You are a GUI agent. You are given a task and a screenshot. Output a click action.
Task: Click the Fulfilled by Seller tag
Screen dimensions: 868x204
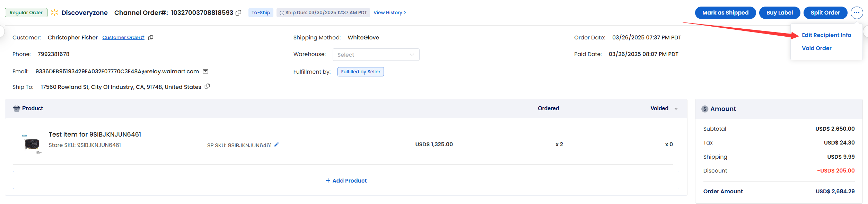point(361,72)
